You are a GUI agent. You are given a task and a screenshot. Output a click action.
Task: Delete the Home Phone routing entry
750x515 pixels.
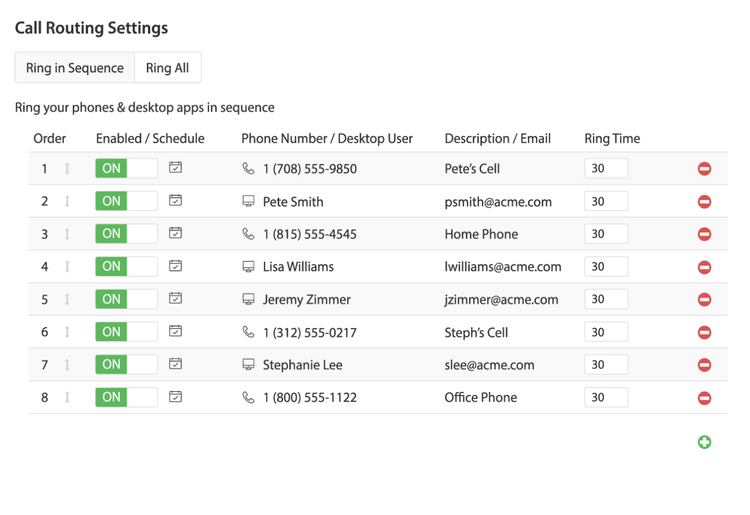[704, 234]
